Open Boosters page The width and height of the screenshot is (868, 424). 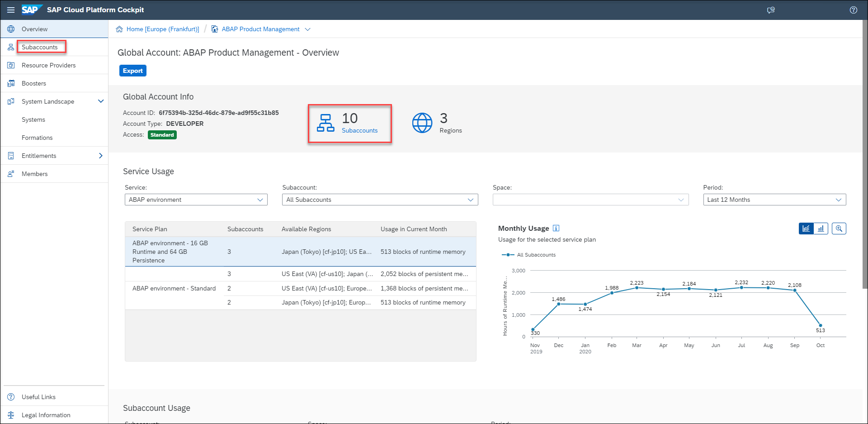pos(34,83)
